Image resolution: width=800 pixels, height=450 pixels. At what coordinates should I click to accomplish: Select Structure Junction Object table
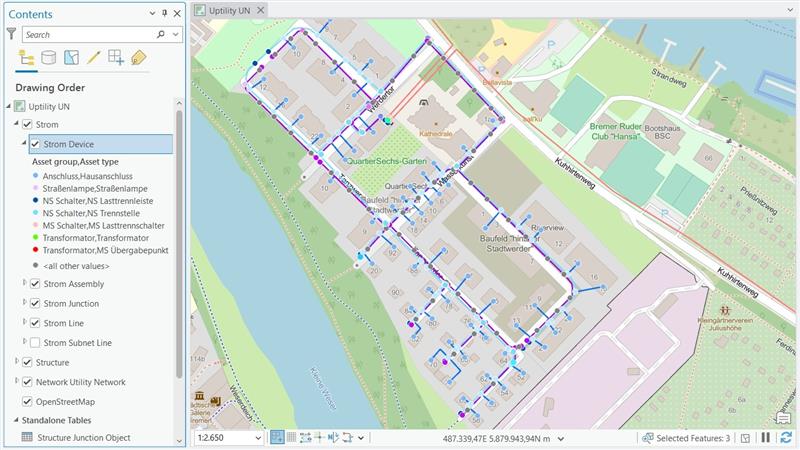[84, 437]
